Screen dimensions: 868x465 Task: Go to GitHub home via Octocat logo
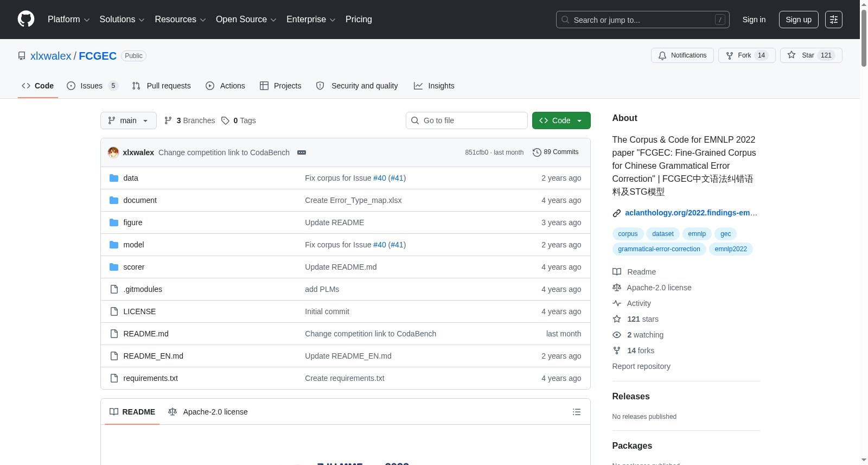(x=26, y=20)
